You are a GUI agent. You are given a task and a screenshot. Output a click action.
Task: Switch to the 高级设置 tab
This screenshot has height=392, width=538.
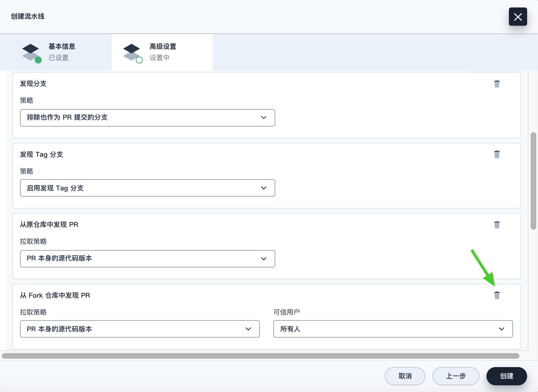[162, 52]
